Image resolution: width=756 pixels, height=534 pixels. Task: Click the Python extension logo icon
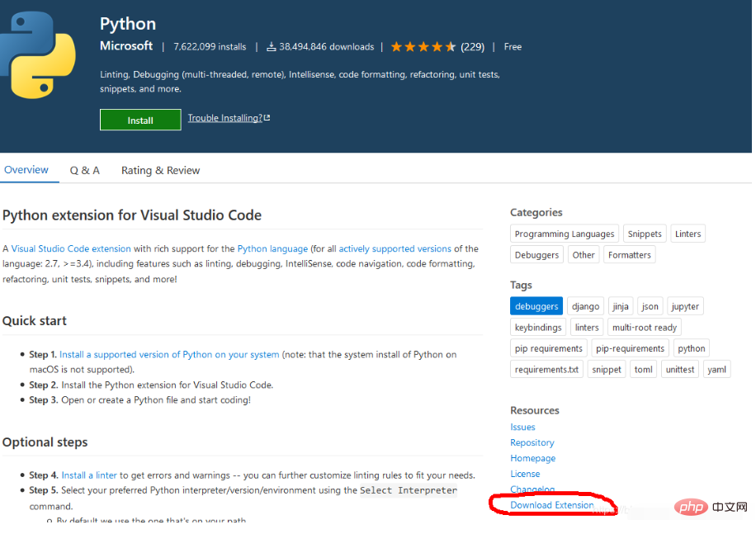pyautogui.click(x=37, y=54)
